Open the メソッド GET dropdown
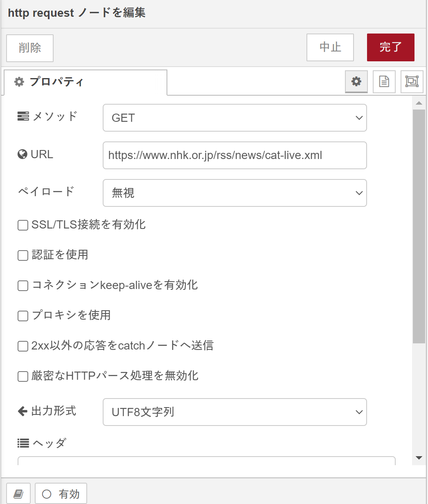 coord(235,118)
